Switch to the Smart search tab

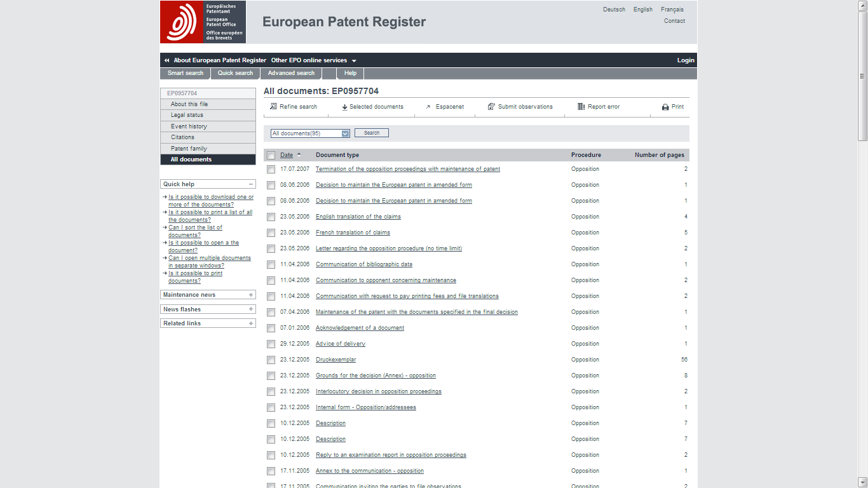coord(186,73)
